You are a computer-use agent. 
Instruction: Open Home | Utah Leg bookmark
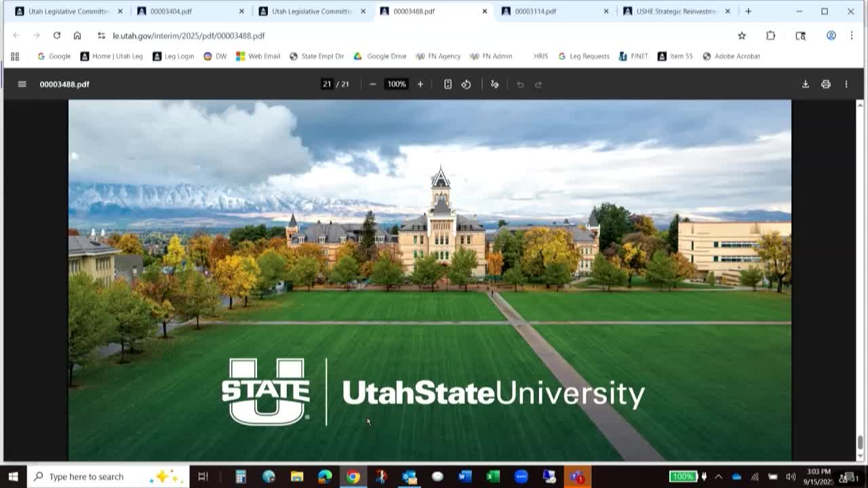[x=112, y=56]
